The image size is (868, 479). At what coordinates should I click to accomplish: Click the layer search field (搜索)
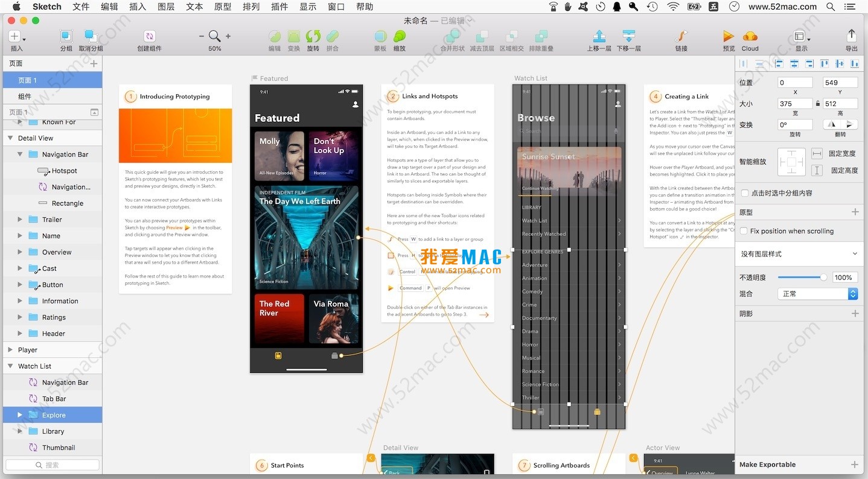click(53, 465)
